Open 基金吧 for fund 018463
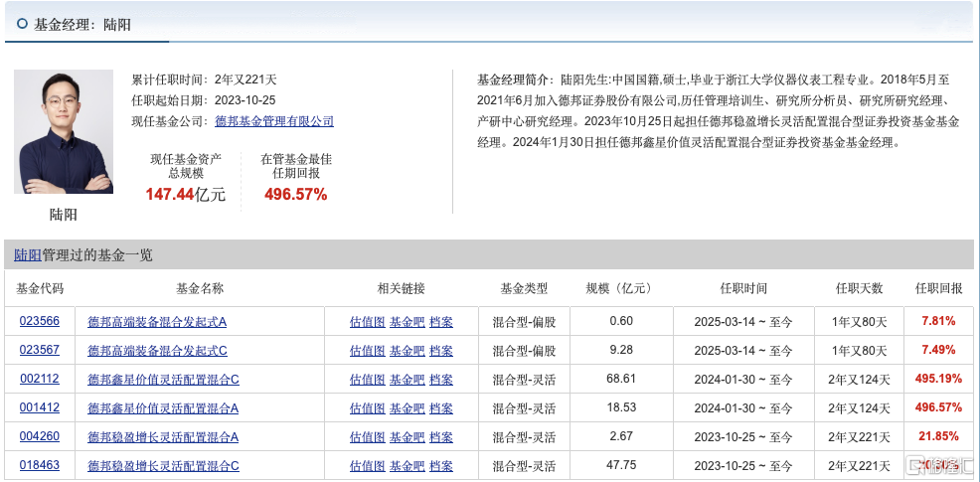Image resolution: width=980 pixels, height=482 pixels. (x=408, y=466)
